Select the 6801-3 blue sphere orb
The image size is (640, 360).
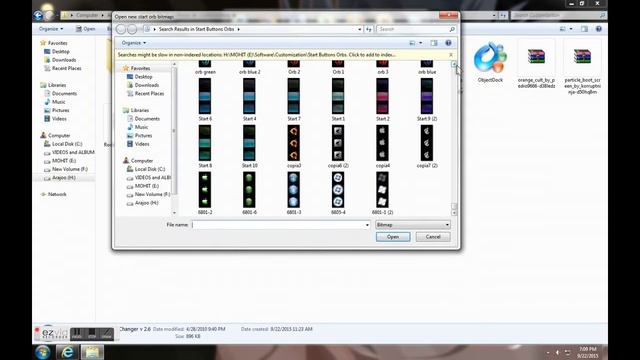(293, 190)
